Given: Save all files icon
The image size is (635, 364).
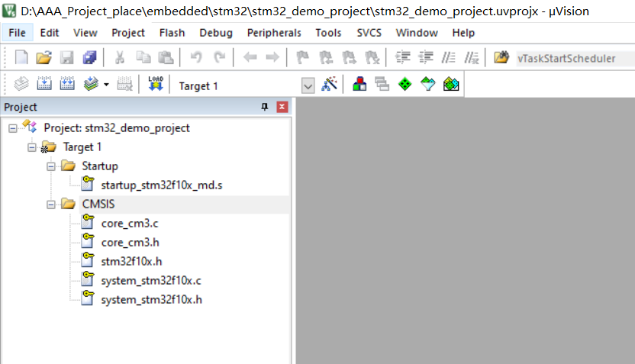Looking at the screenshot, I should 90,57.
